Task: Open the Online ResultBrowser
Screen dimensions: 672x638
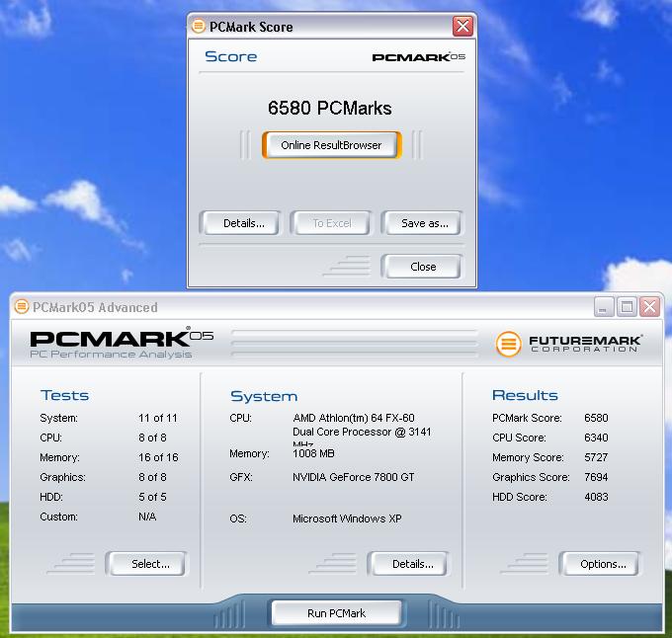Action: [x=332, y=145]
